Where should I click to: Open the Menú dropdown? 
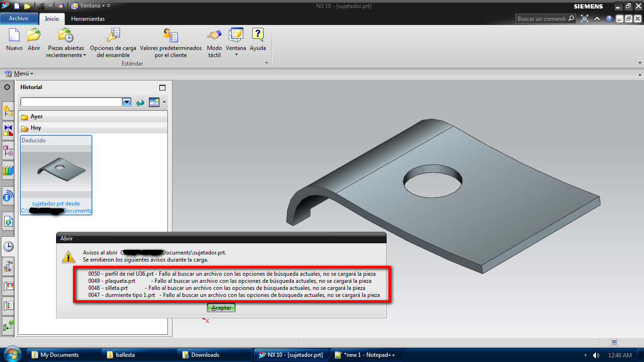pyautogui.click(x=19, y=74)
